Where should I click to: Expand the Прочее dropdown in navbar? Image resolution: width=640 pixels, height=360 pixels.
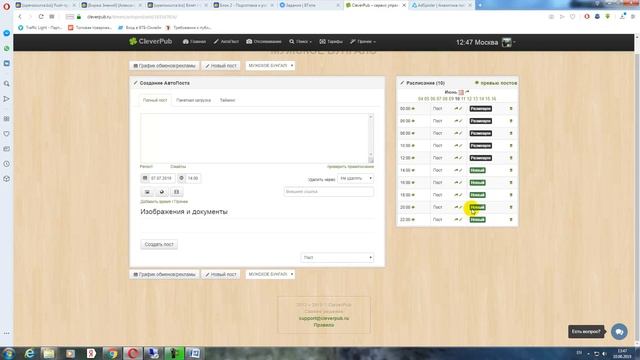[363, 42]
